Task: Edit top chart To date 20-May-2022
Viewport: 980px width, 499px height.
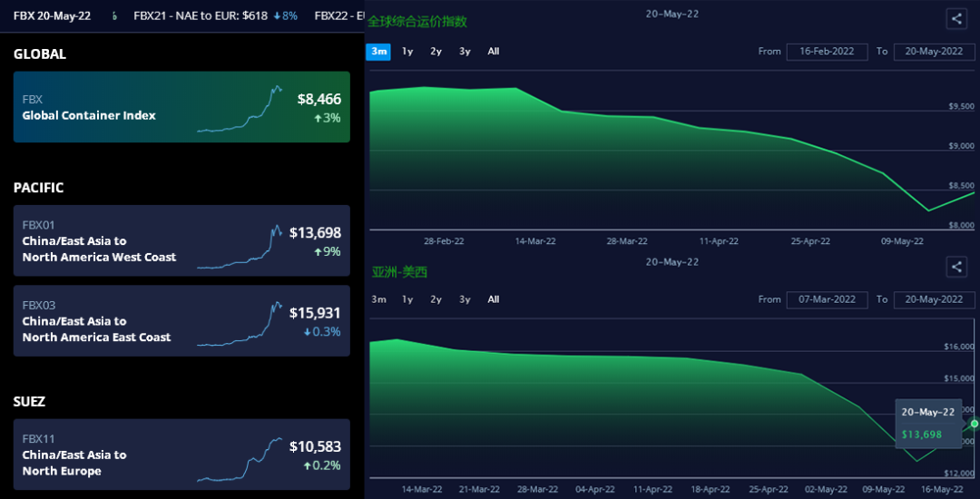Action: tap(934, 52)
